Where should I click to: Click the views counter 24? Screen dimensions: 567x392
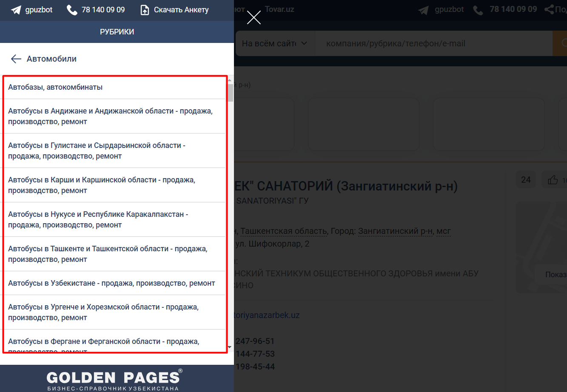tap(526, 180)
